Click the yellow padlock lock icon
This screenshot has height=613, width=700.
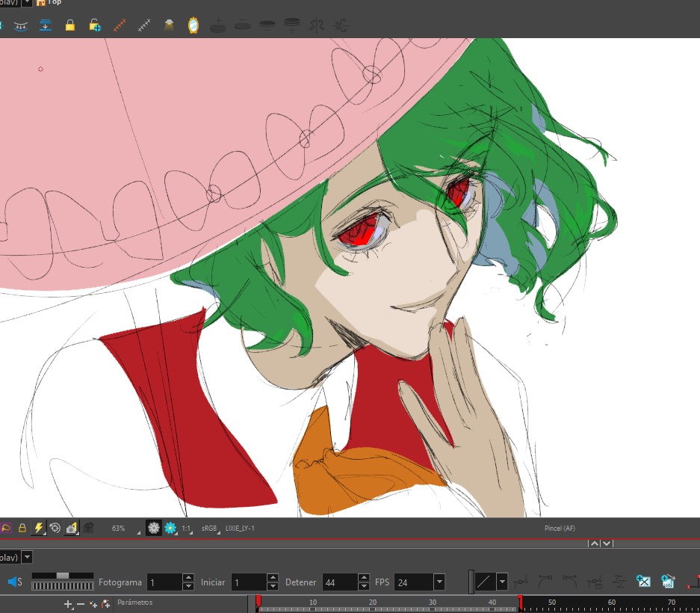pos(70,25)
